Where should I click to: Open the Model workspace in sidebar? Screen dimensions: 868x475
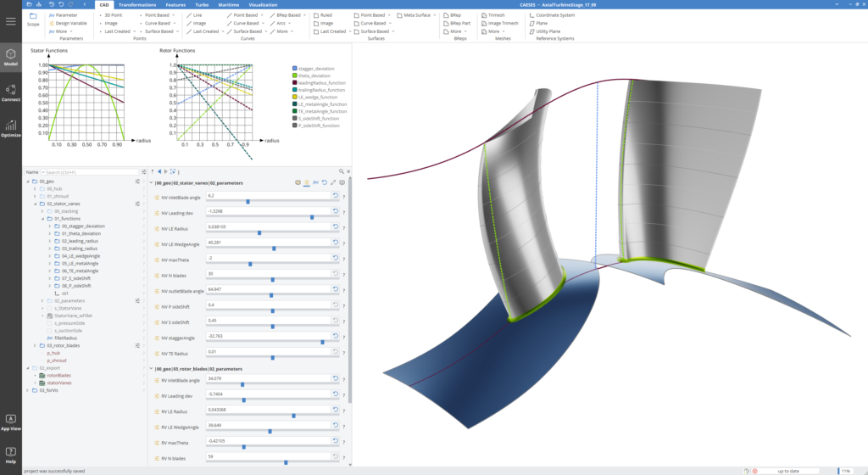pyautogui.click(x=11, y=57)
